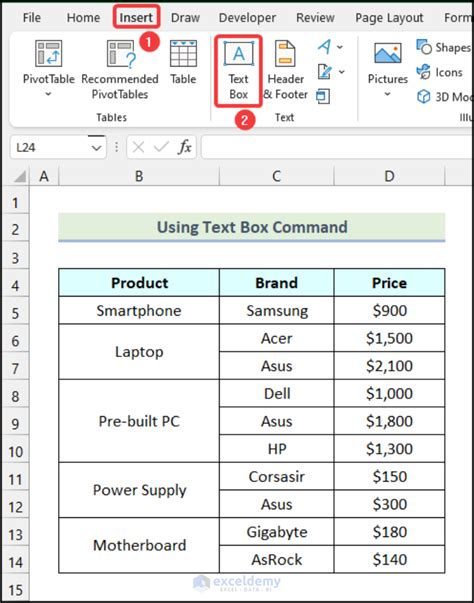Select the Developer tab
The image size is (474, 603).
point(247,18)
